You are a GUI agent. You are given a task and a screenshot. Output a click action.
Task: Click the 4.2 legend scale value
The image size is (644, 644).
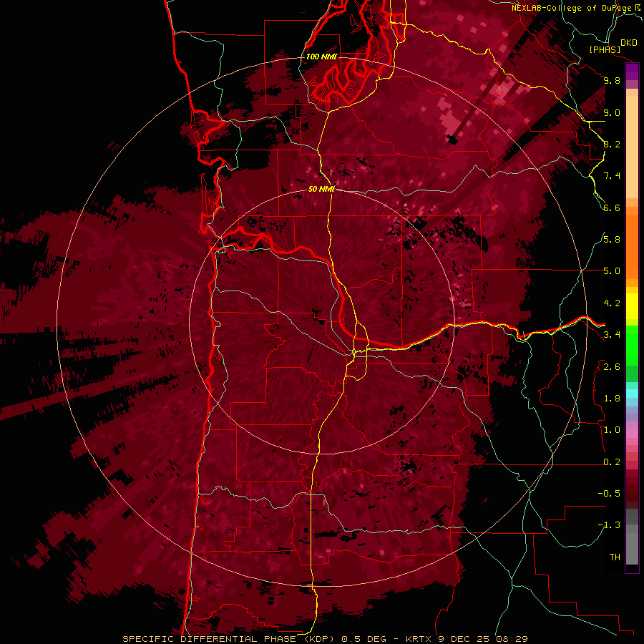pos(612,303)
